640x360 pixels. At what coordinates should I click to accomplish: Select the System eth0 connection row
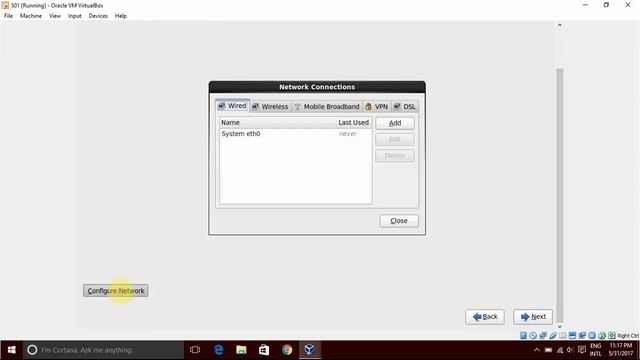(296, 133)
